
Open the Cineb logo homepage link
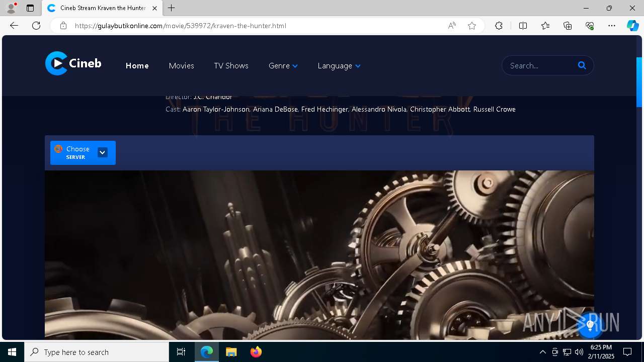point(73,63)
